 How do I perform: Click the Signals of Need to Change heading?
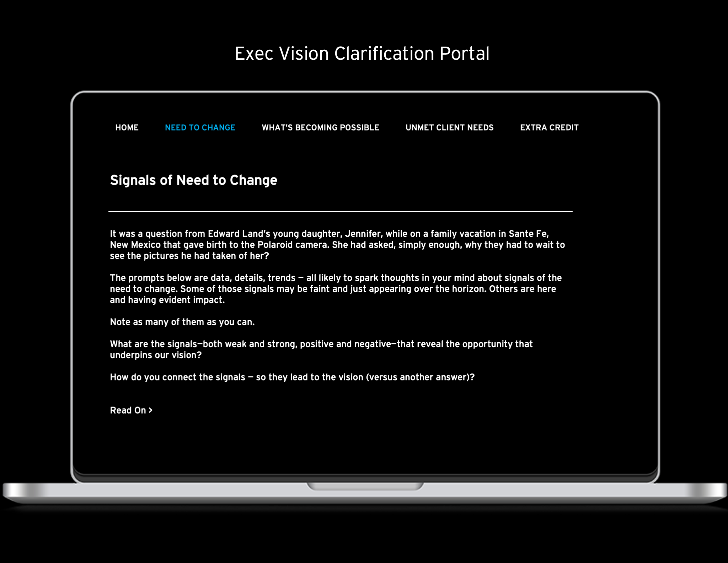pyautogui.click(x=194, y=180)
